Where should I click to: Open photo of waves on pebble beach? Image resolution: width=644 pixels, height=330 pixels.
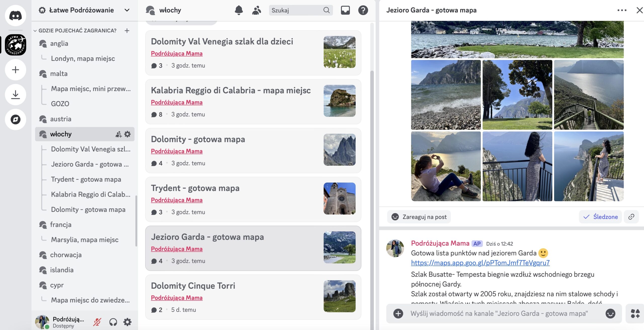(446, 95)
